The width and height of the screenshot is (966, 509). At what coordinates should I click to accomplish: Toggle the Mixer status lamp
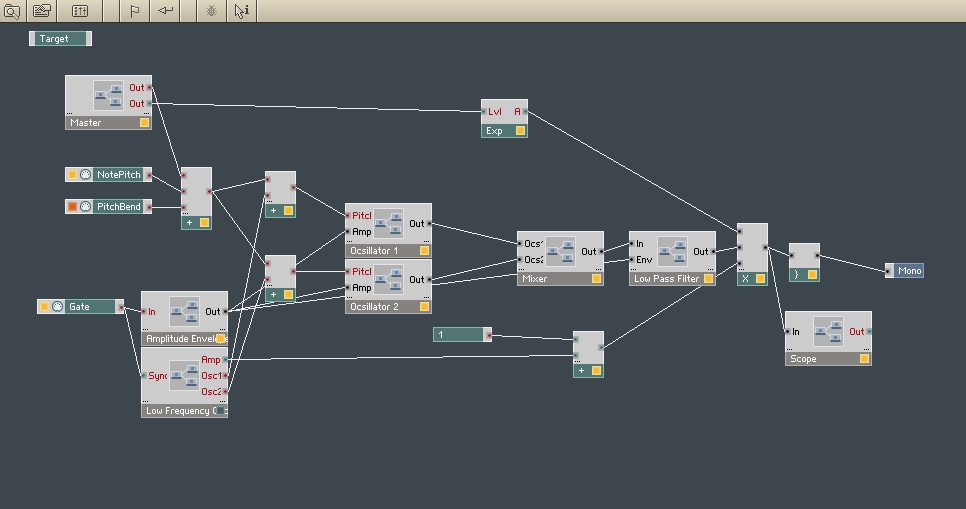click(x=596, y=279)
